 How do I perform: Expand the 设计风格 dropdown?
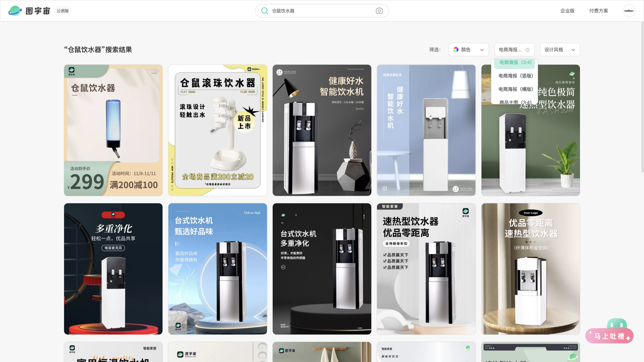[x=560, y=50]
